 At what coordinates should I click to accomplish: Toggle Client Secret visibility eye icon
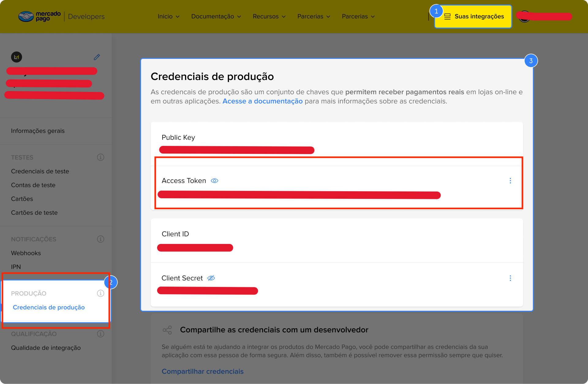(x=211, y=278)
